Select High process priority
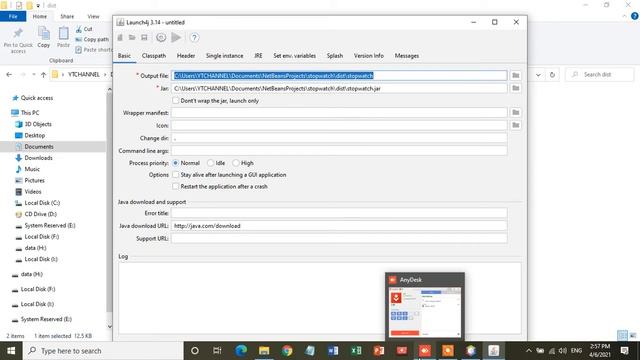The height and width of the screenshot is (360, 640). click(236, 163)
